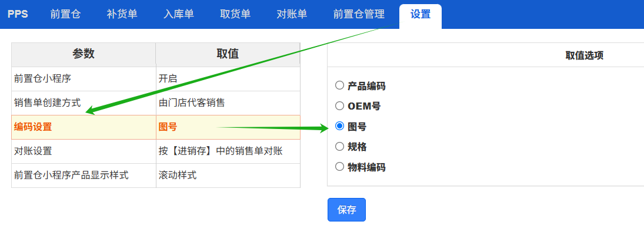Select the 销售单创建方式 parameter row

pyautogui.click(x=156, y=103)
